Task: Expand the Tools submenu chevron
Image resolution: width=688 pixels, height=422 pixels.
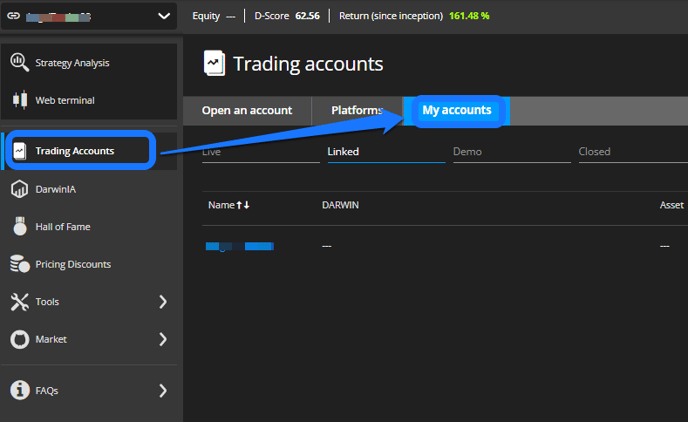Action: (x=163, y=302)
